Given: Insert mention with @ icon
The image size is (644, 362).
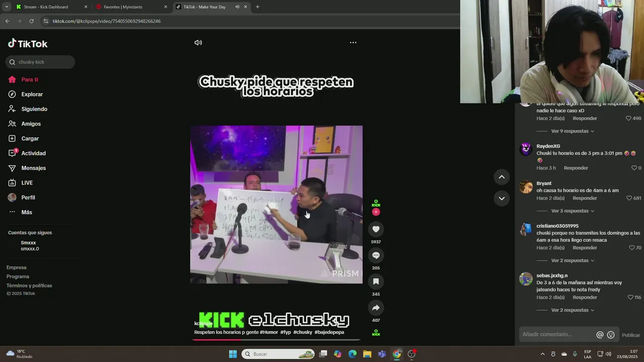Looking at the screenshot, I should (x=600, y=335).
